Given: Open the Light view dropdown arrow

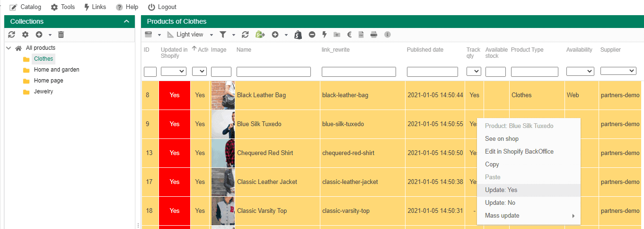Looking at the screenshot, I should coord(212,35).
